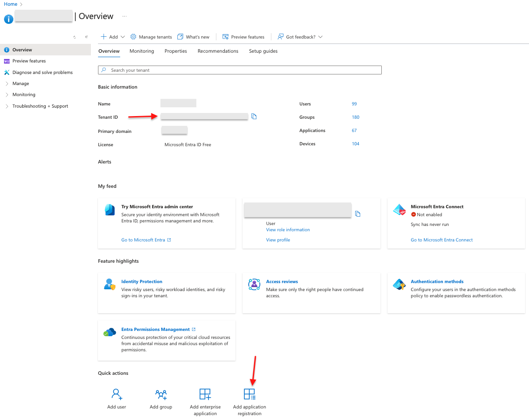Open the Setup guides tab
Image resolution: width=529 pixels, height=420 pixels.
point(263,51)
